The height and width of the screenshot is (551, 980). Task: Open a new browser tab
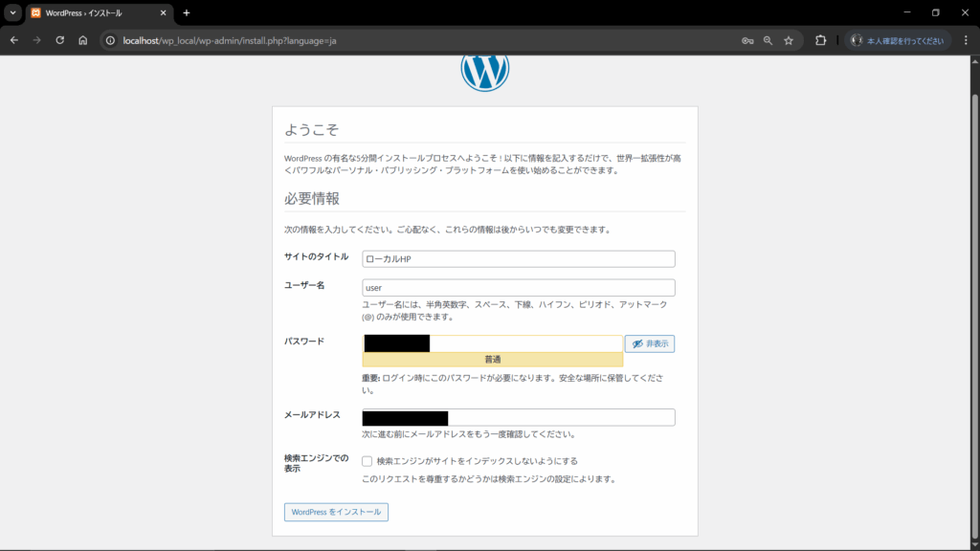(187, 12)
